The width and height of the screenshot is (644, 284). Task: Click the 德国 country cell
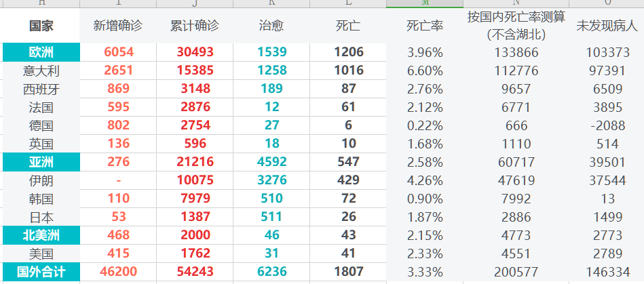[x=41, y=125]
